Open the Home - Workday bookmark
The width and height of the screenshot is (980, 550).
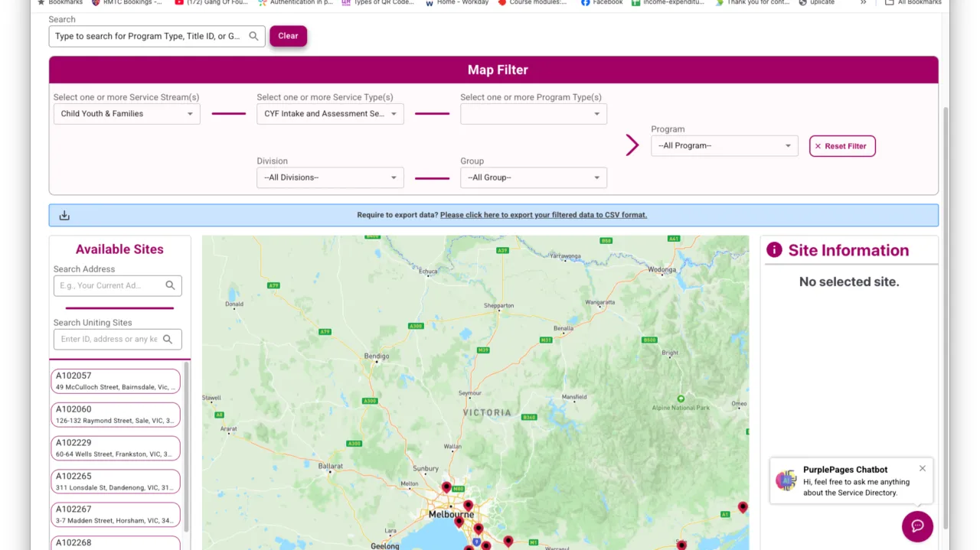456,3
